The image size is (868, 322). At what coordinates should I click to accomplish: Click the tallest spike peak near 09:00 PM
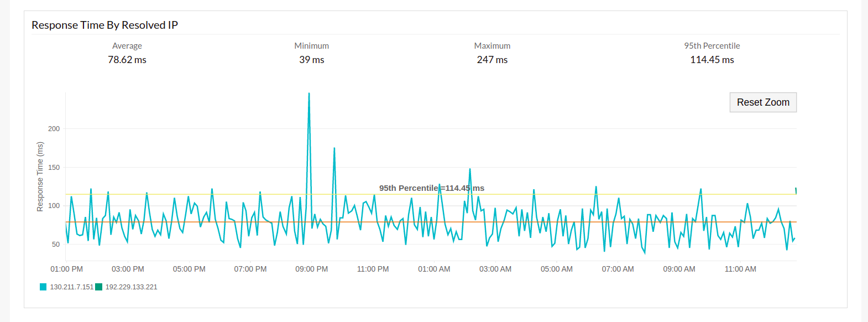pos(308,94)
